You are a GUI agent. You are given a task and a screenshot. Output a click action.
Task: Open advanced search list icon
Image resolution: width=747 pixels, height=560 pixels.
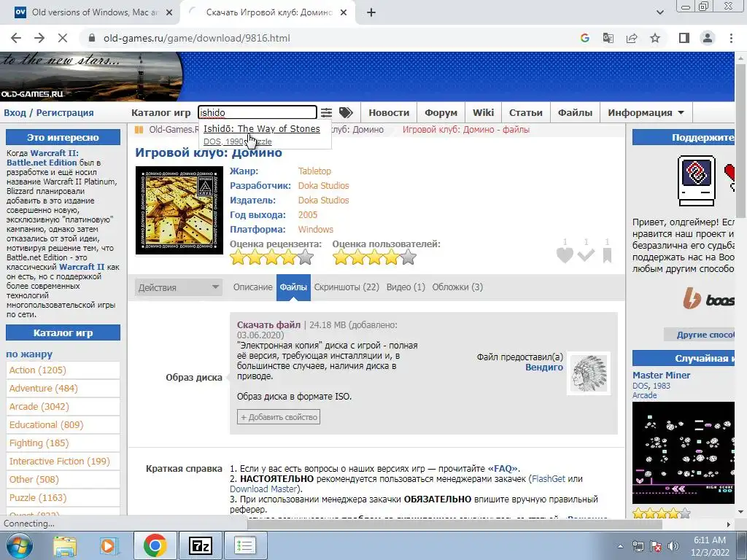[326, 112]
